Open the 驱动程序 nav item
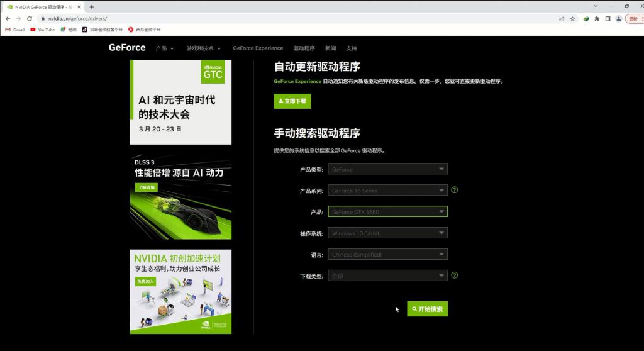This screenshot has width=644, height=351. (x=304, y=48)
